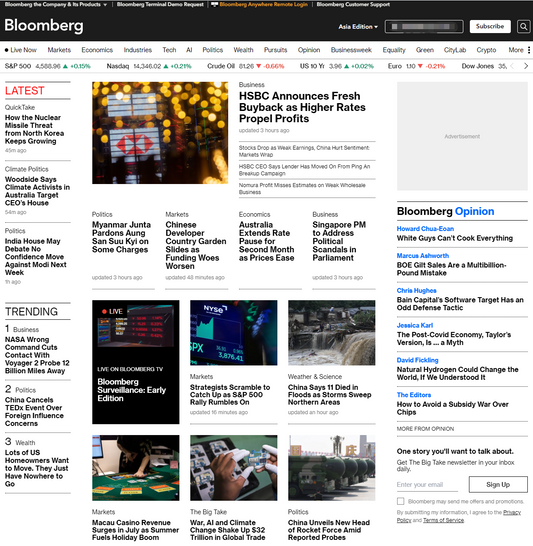Open the Economics section
This screenshot has height=546, width=533.
[x=97, y=50]
